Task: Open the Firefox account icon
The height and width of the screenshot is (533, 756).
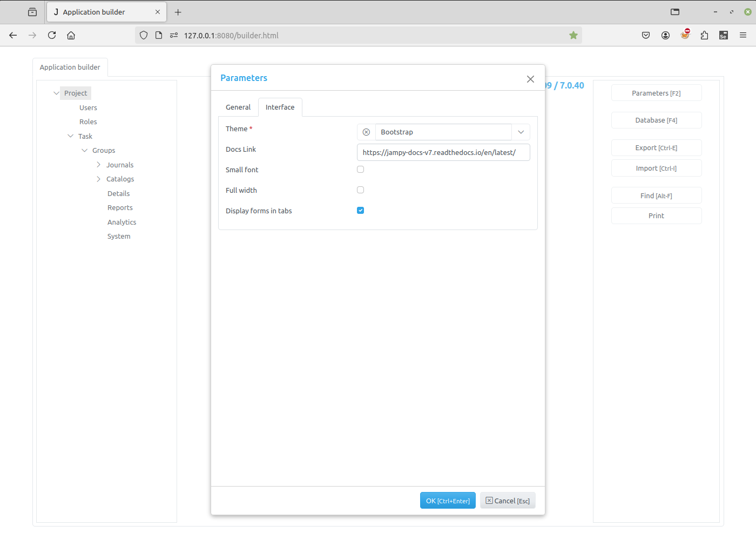Action: coord(665,35)
